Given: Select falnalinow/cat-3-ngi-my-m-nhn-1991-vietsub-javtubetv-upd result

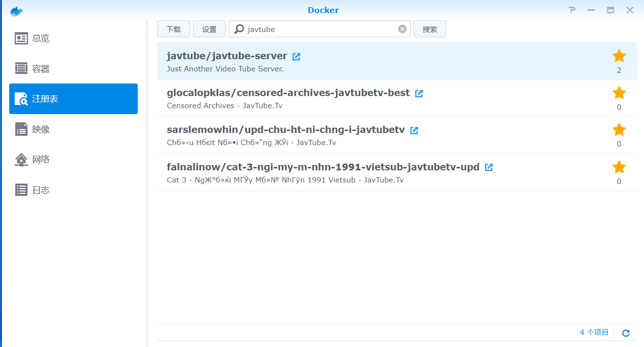Looking at the screenshot, I should click(x=397, y=172).
